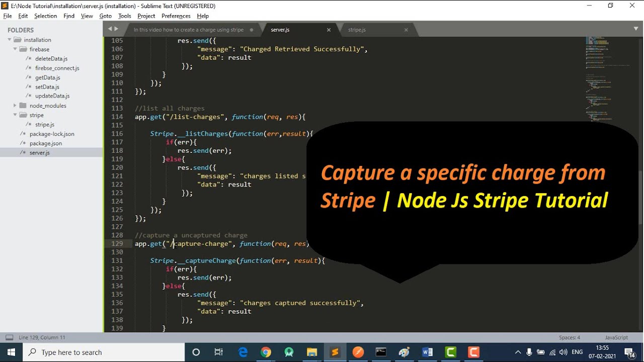The height and width of the screenshot is (362, 644).
Task: Open File Explorer from the taskbar
Action: coord(312,352)
